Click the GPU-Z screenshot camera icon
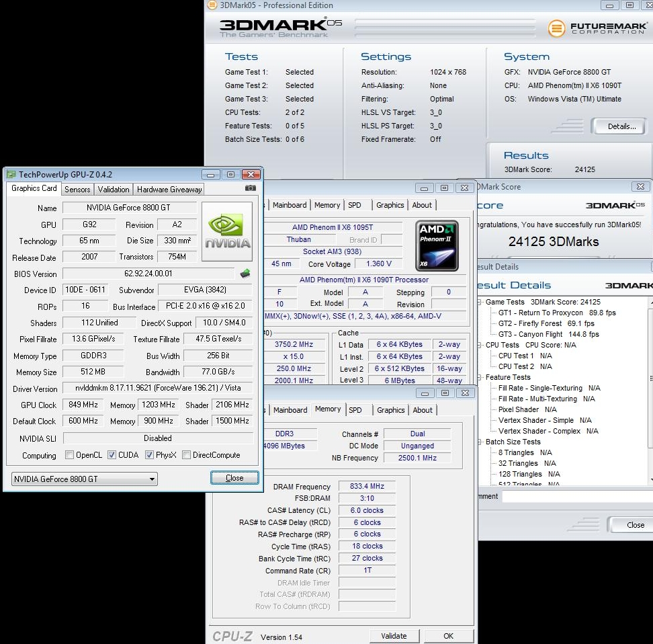653x644 pixels. pos(251,189)
